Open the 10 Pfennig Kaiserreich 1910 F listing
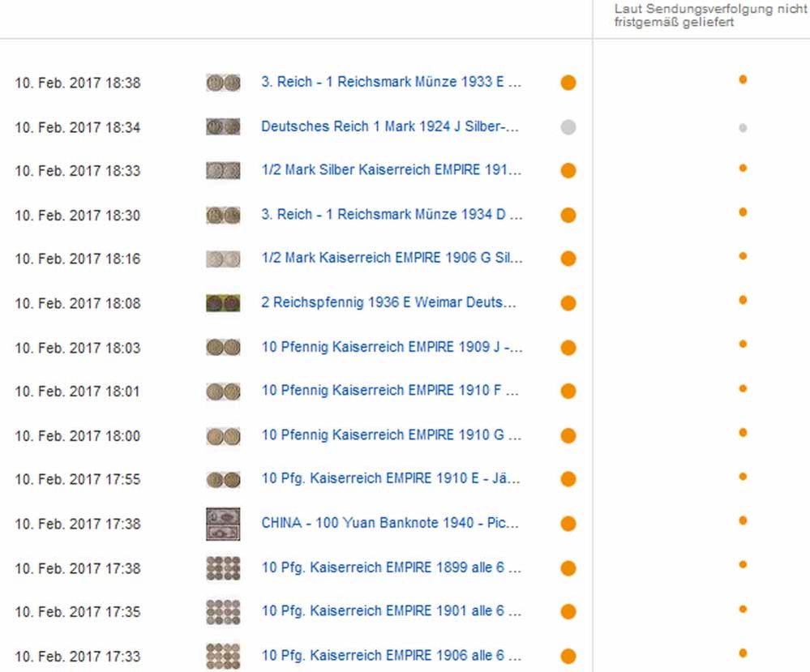810x672 pixels. click(x=391, y=391)
